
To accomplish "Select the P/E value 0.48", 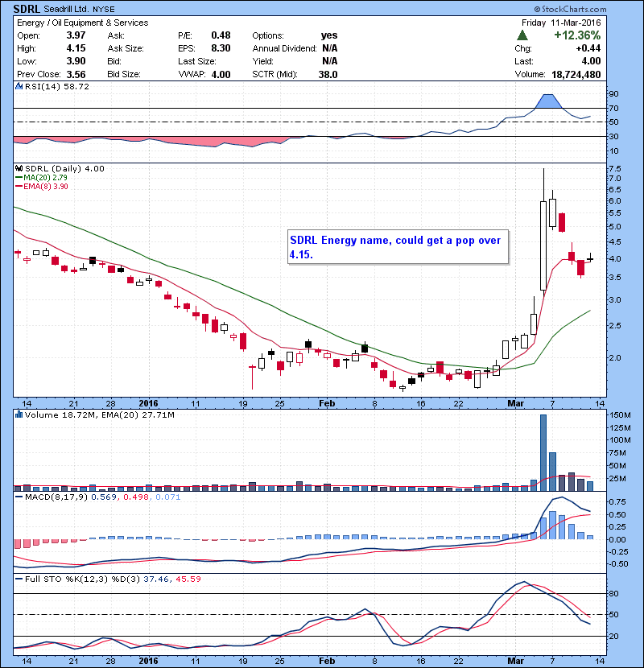I will point(221,35).
